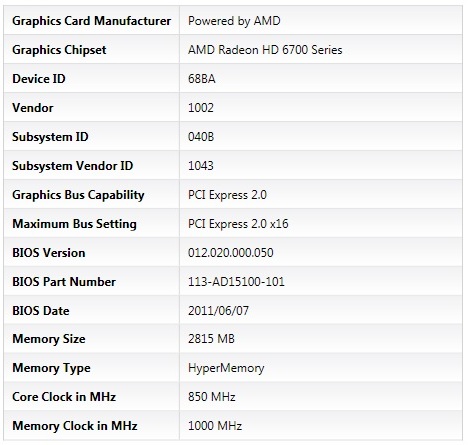Image resolution: width=468 pixels, height=445 pixels.
Task: Click 'AMD Radeon HD 6700 Series' value
Action: [265, 50]
